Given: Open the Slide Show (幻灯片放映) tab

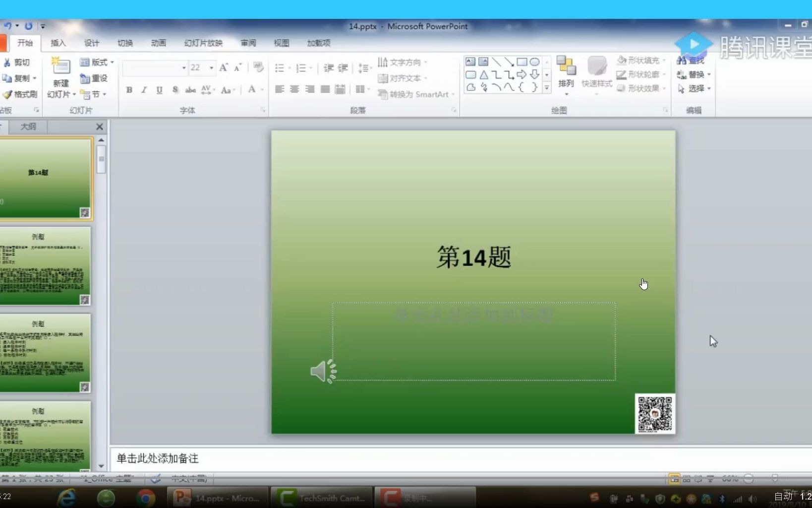Looking at the screenshot, I should 204,43.
